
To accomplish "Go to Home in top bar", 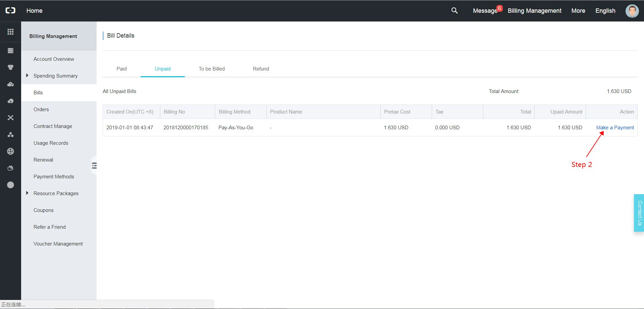I will pos(35,11).
